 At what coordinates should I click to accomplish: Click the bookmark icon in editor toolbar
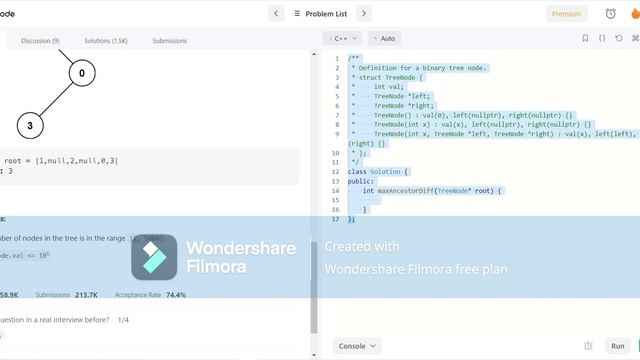click(x=585, y=38)
